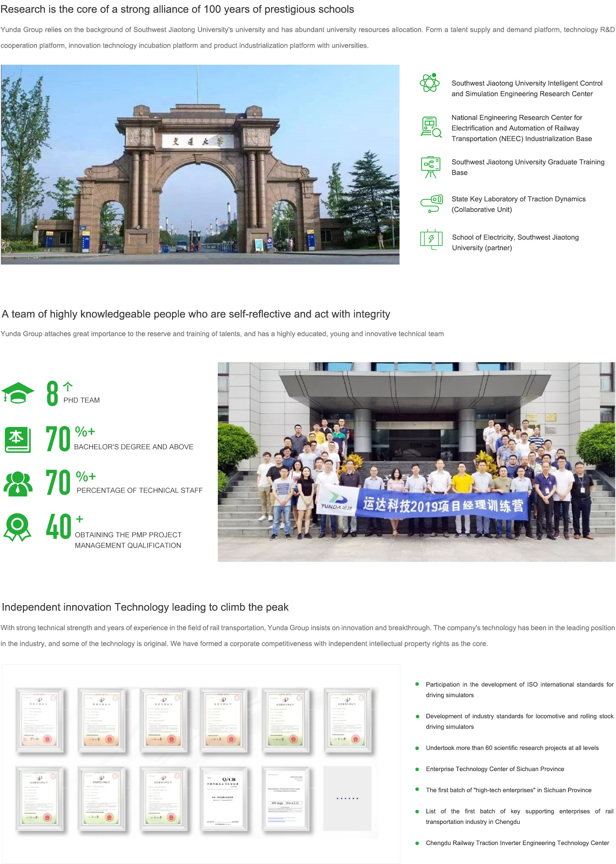Click "Undertook more than 60 scientific research projects" item
The width and height of the screenshot is (616, 864).
[512, 748]
